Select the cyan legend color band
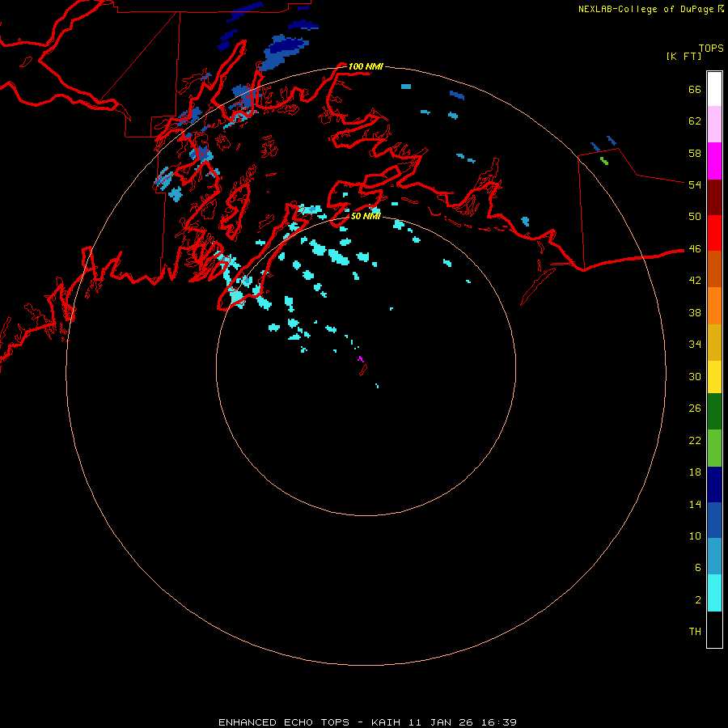 click(714, 593)
